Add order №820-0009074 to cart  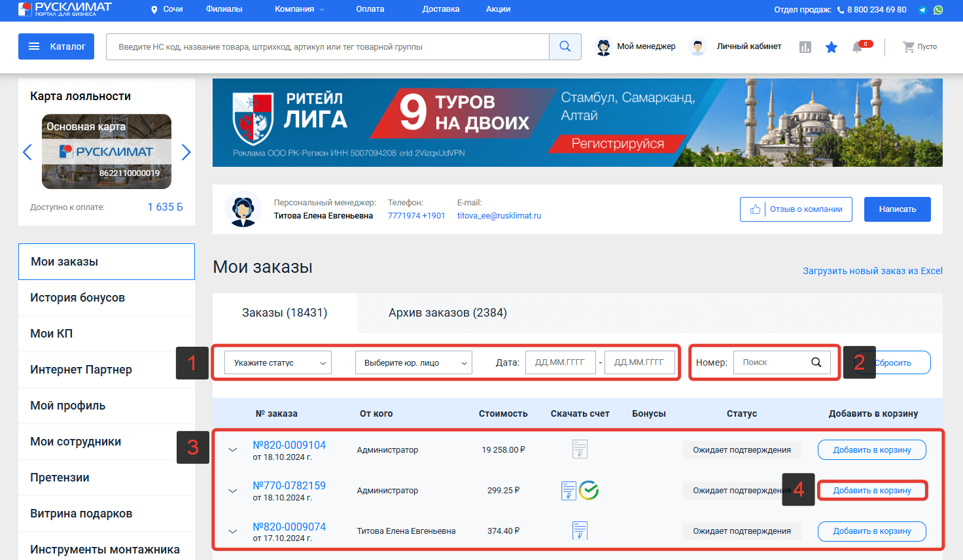point(871,531)
